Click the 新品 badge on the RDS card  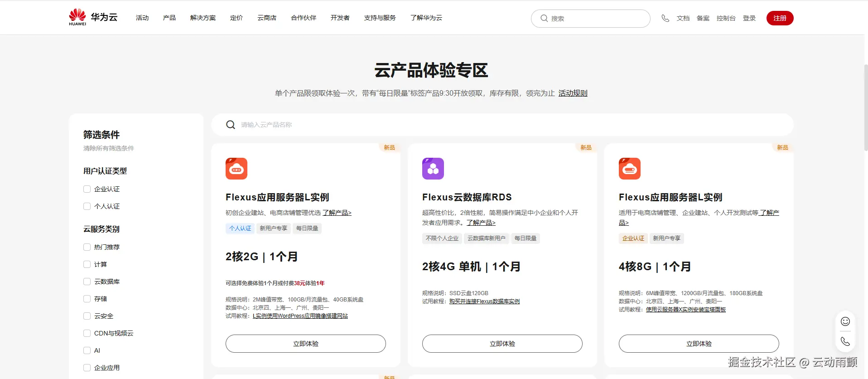pyautogui.click(x=586, y=148)
